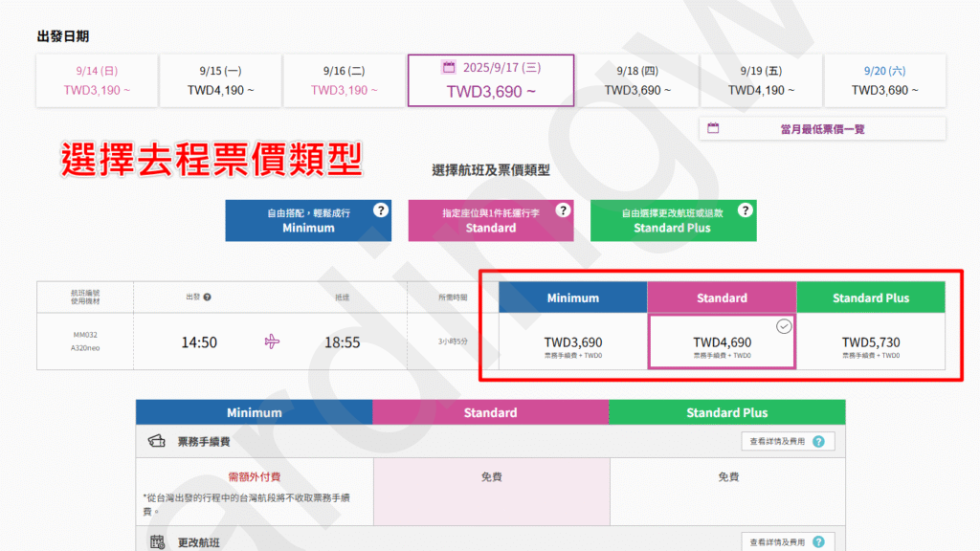Select the 9/14 (日) departure date
The width and height of the screenshot is (980, 551).
click(97, 80)
